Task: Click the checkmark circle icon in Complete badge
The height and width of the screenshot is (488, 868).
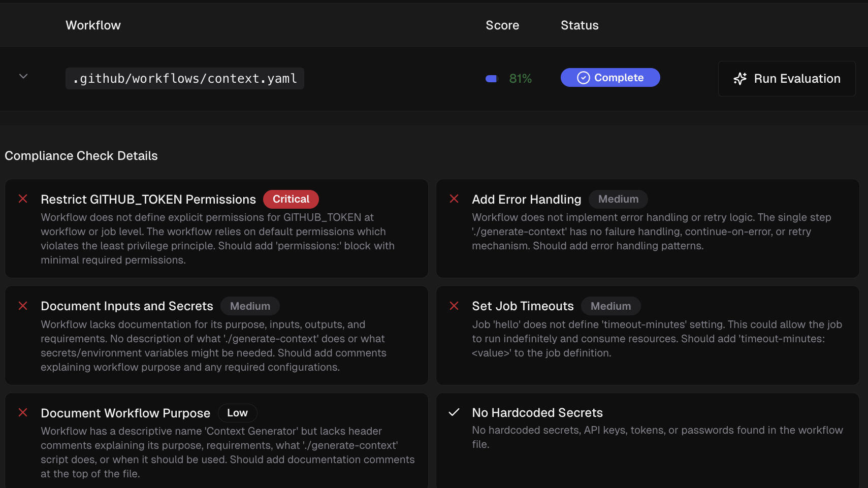Action: [584, 78]
